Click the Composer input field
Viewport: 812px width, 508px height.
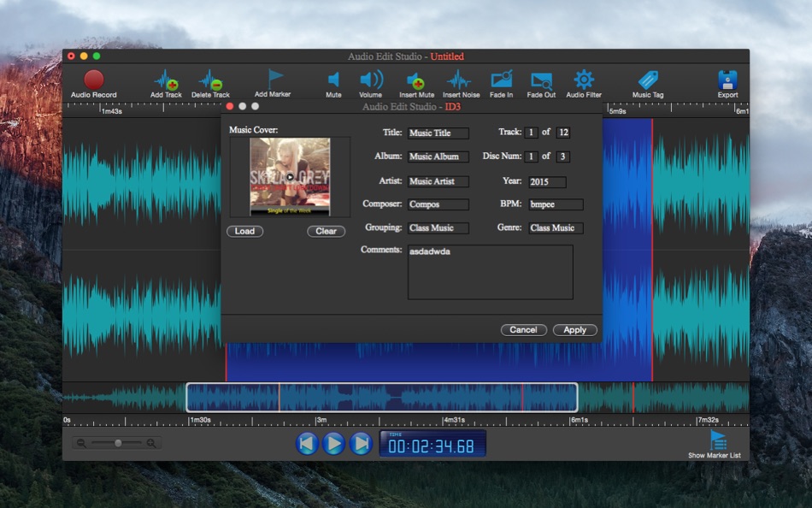[438, 204]
